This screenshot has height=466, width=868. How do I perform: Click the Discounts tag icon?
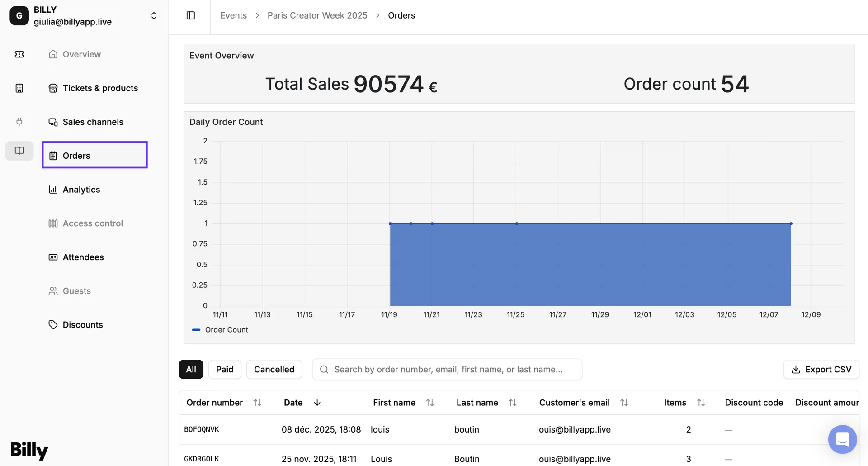tap(53, 325)
